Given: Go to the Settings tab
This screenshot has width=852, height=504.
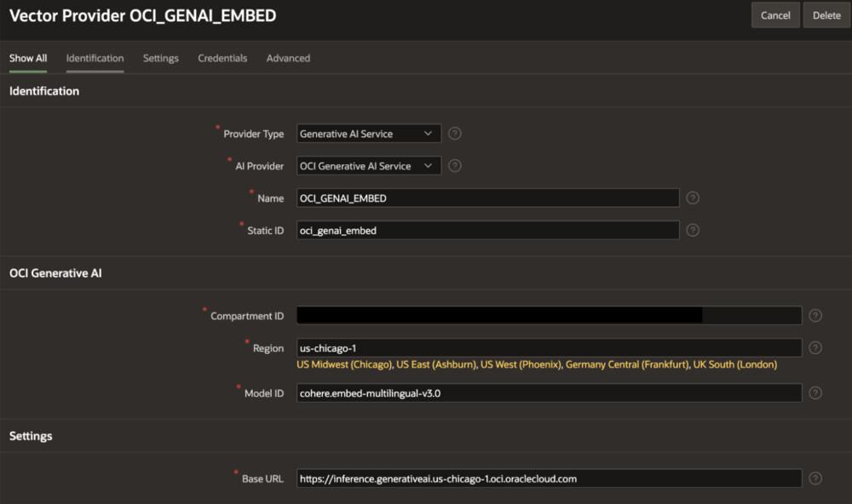Looking at the screenshot, I should tap(161, 58).
